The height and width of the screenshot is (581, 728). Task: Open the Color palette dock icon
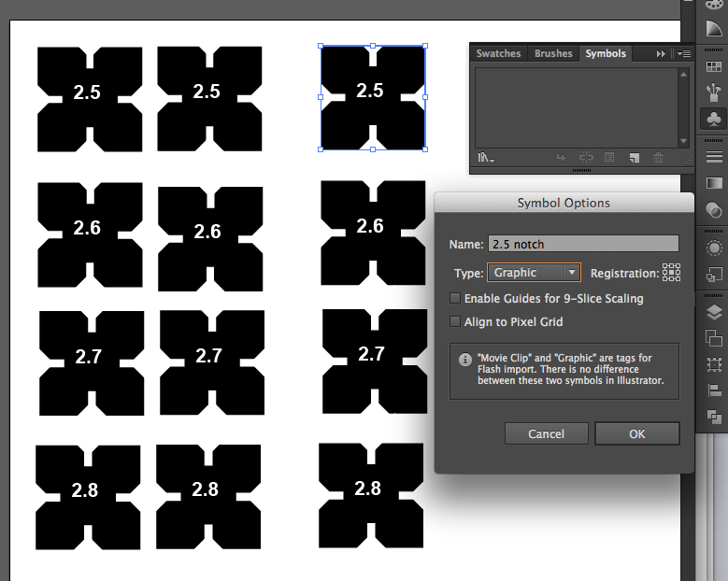click(714, 5)
